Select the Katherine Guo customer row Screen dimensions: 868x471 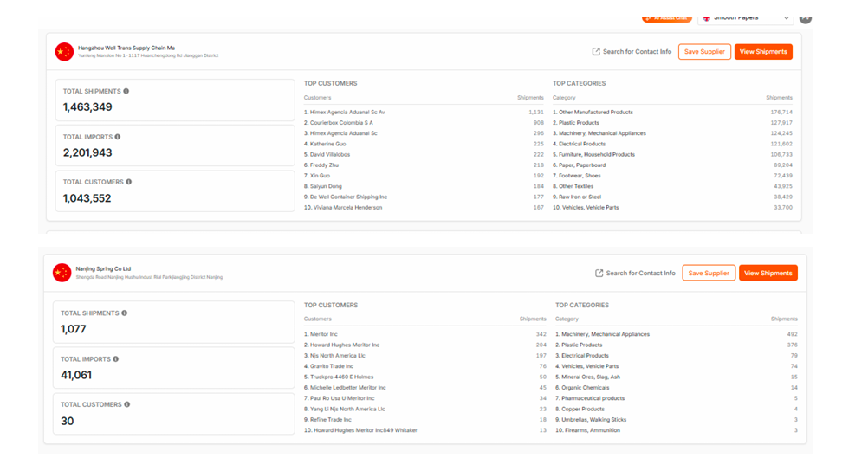424,144
